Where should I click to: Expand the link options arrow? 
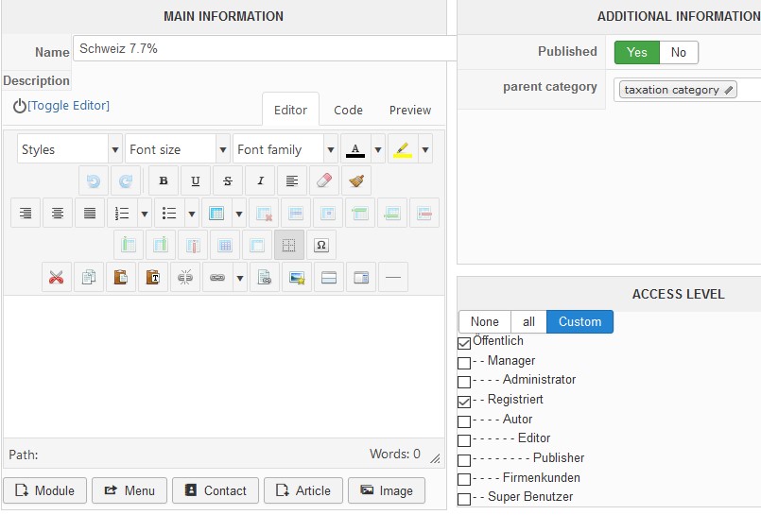coord(240,278)
